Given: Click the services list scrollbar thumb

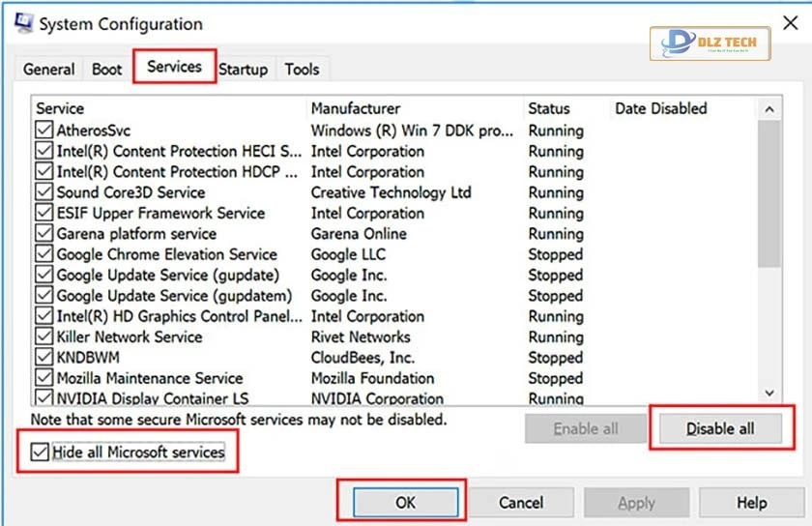Looking at the screenshot, I should [768, 193].
